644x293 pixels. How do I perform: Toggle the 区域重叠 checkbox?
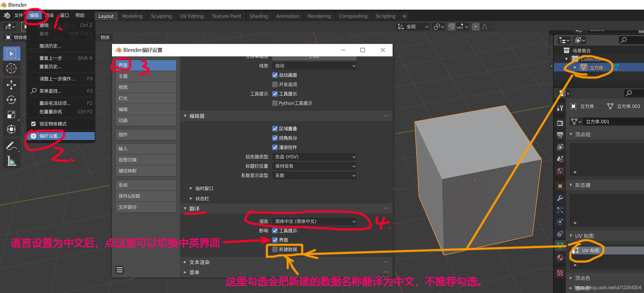(275, 129)
